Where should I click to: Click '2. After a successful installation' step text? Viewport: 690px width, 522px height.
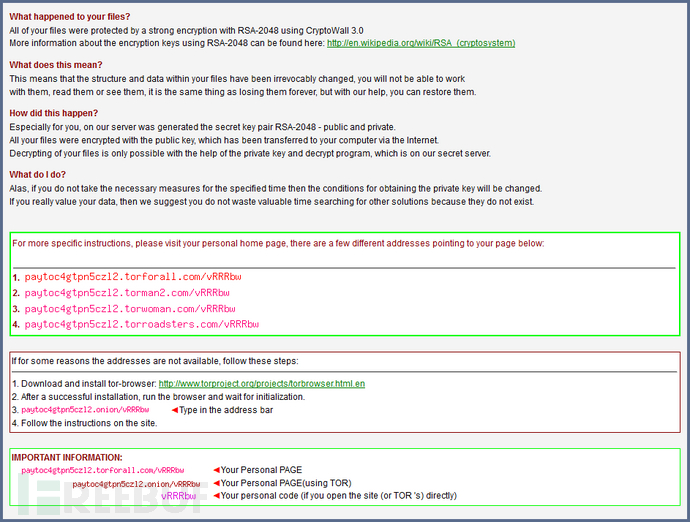point(158,397)
